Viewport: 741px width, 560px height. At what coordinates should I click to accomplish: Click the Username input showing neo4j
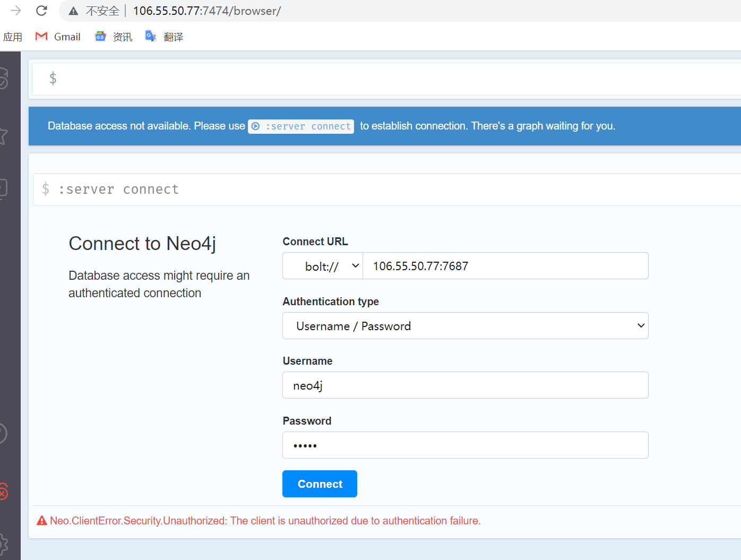[465, 385]
